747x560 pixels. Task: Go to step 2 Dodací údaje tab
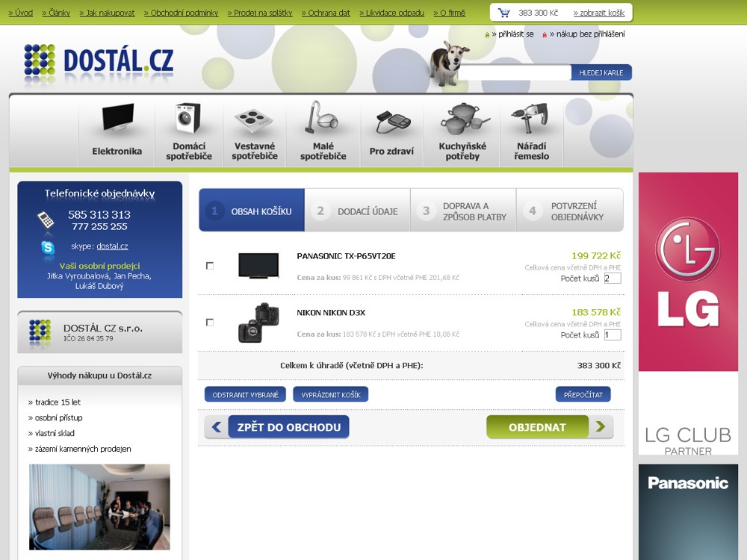coord(357,210)
